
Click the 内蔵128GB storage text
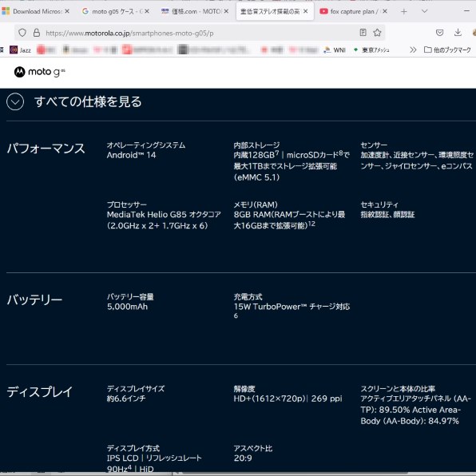292,166
